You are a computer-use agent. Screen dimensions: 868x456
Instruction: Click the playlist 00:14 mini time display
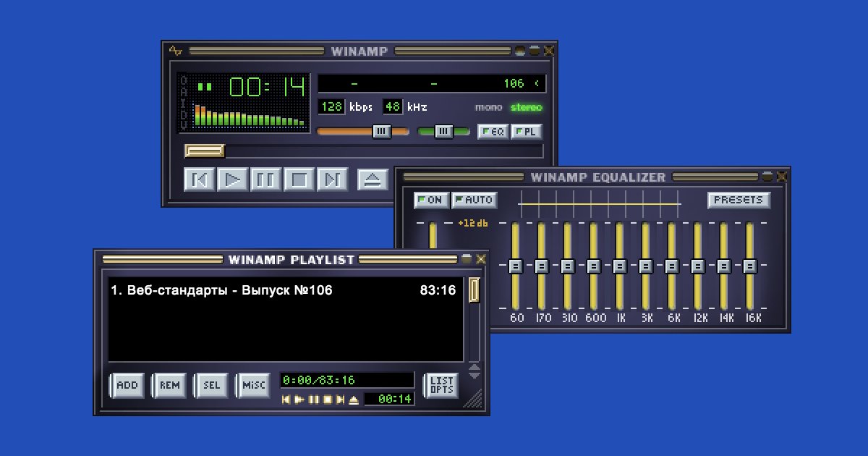point(389,399)
